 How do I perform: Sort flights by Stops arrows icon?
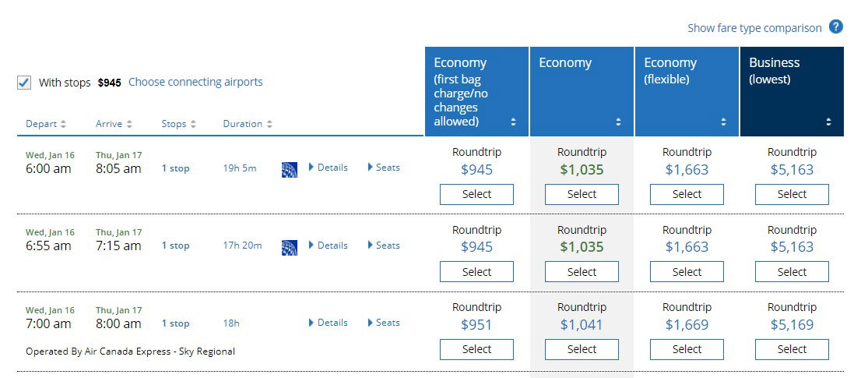tap(192, 124)
